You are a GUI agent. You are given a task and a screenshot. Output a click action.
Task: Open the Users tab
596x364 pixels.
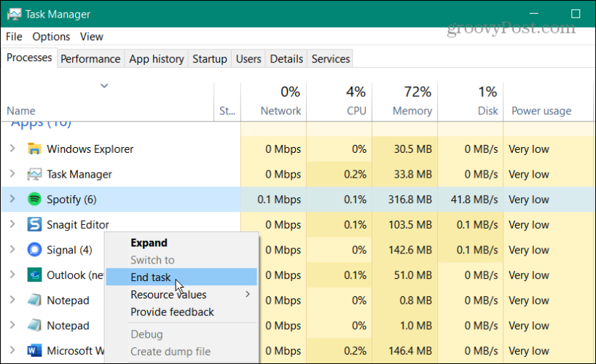248,59
